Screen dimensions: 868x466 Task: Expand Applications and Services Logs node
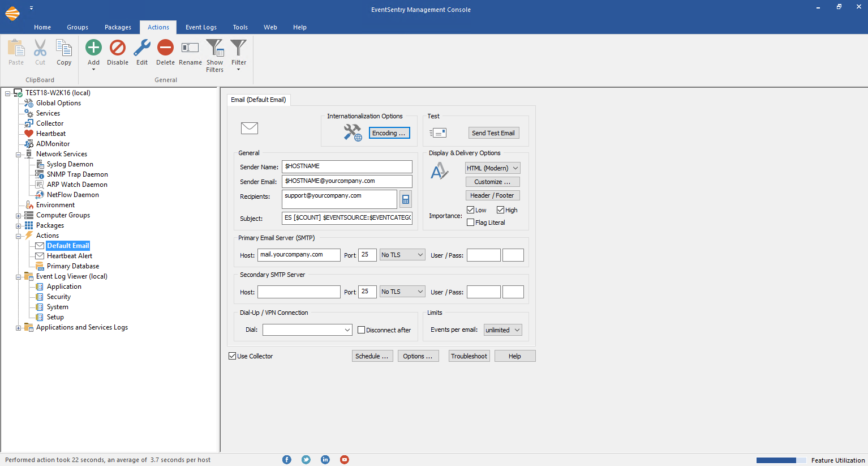pos(19,328)
